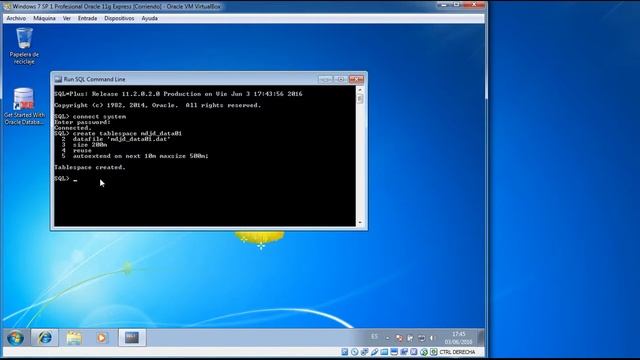Open the Máquina menu
The width and height of the screenshot is (640, 360).
click(44, 18)
